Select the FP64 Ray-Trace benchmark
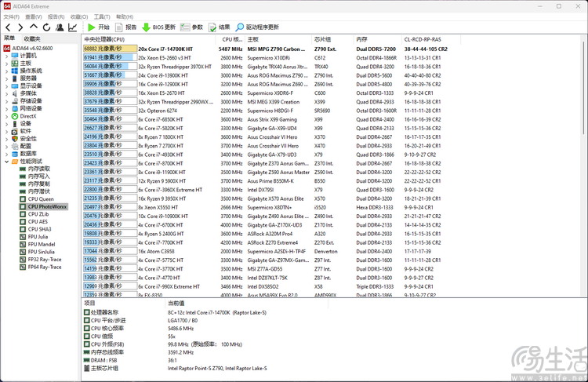The height and width of the screenshot is (382, 588). (41, 267)
